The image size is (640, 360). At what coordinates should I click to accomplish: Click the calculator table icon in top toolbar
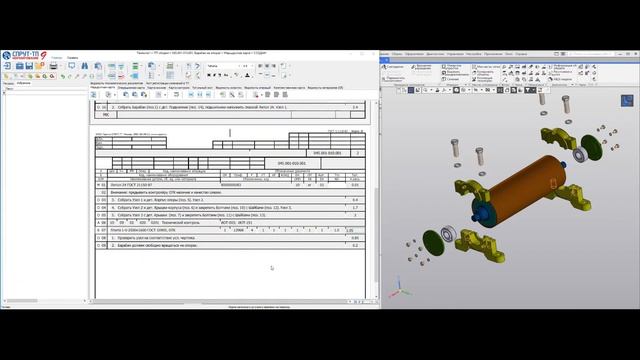(x=170, y=66)
